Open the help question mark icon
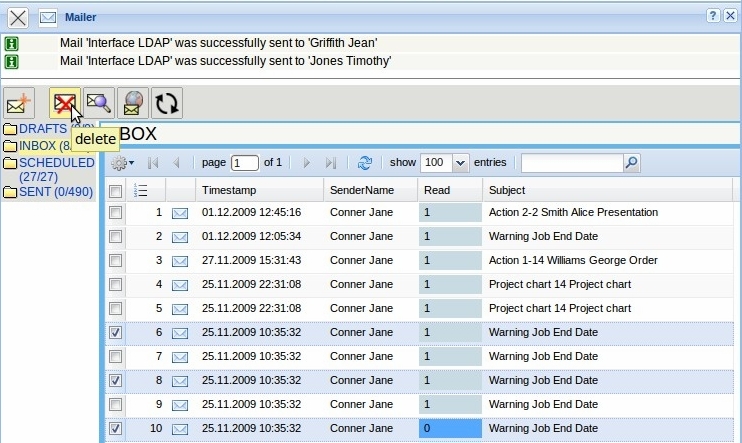This screenshot has height=443, width=742. point(714,17)
